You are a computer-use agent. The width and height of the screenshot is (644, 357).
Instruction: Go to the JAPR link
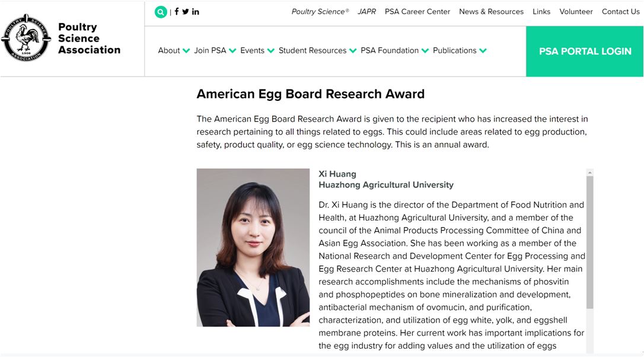[x=366, y=12]
